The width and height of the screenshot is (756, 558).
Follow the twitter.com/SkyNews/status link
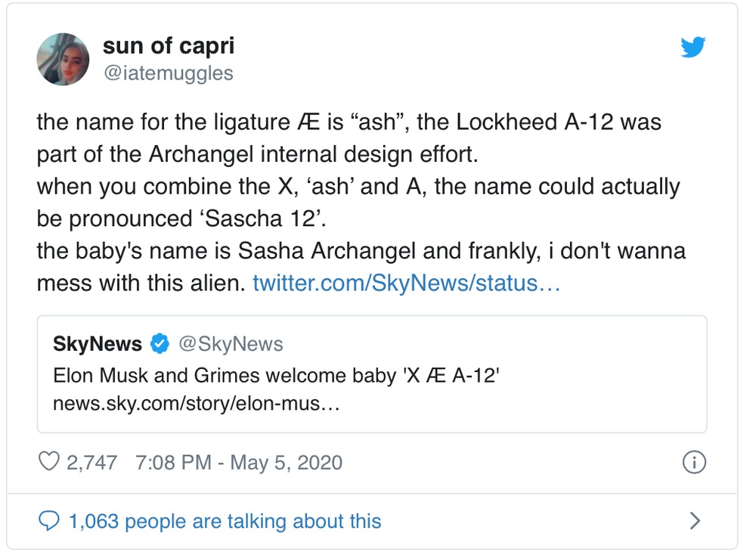click(x=406, y=284)
